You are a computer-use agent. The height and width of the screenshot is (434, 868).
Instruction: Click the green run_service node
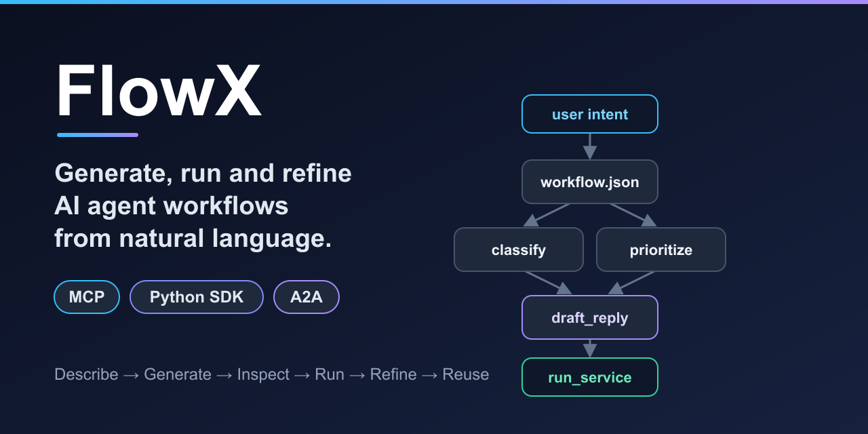click(x=590, y=377)
